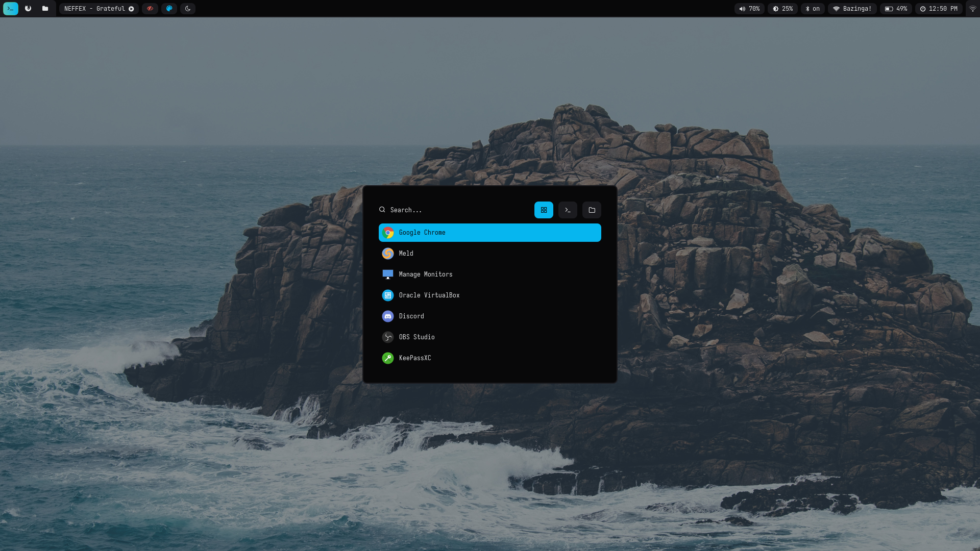980x551 pixels.
Task: Launch Google Chrome from the list
Action: [x=490, y=233]
